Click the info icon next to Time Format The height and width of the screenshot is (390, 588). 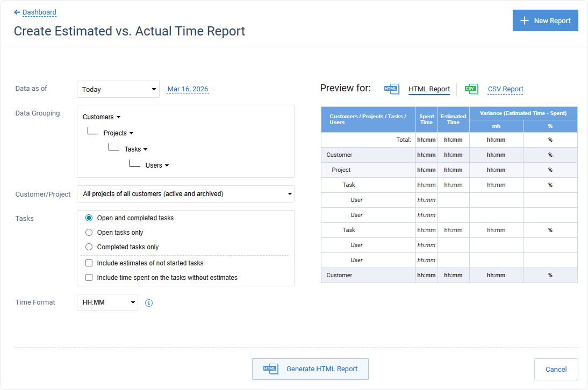[x=148, y=303]
